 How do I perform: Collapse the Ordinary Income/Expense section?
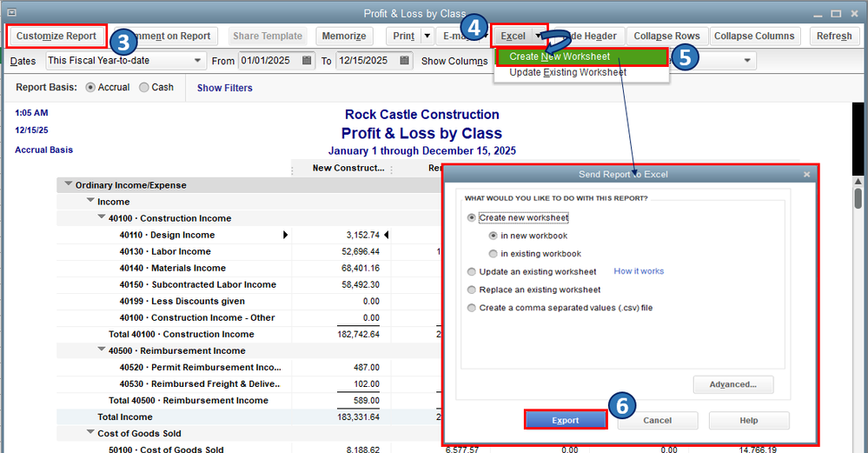click(68, 183)
